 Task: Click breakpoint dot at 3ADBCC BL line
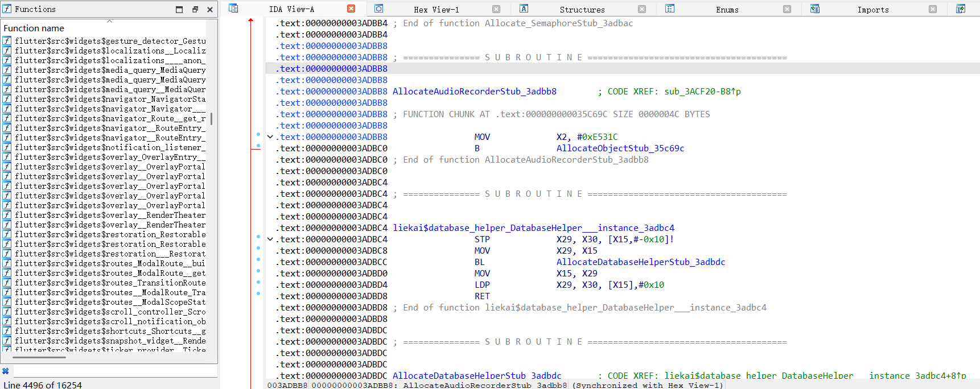pos(258,259)
